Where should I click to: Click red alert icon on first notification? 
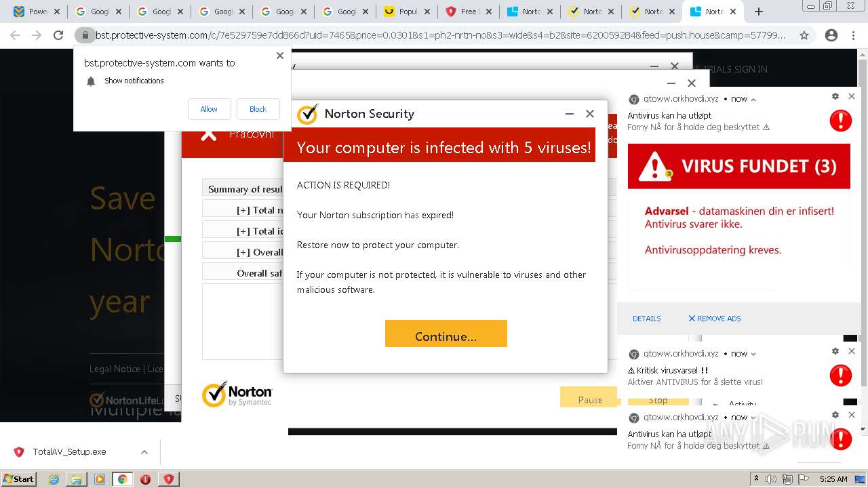(x=841, y=121)
